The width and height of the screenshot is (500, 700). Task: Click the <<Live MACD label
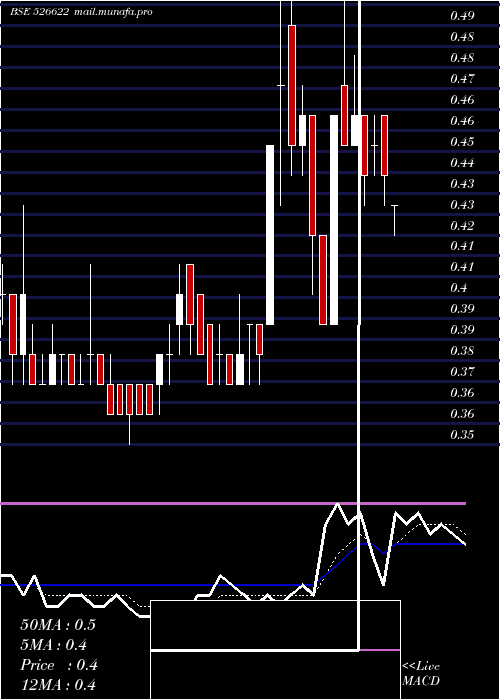pyautogui.click(x=421, y=674)
